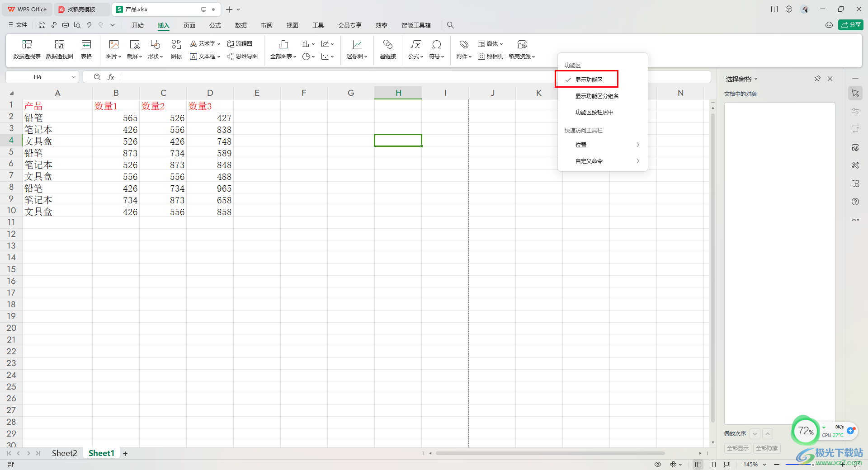The image size is (868, 470).
Task: Switch to the 视图 tab
Action: tap(292, 25)
